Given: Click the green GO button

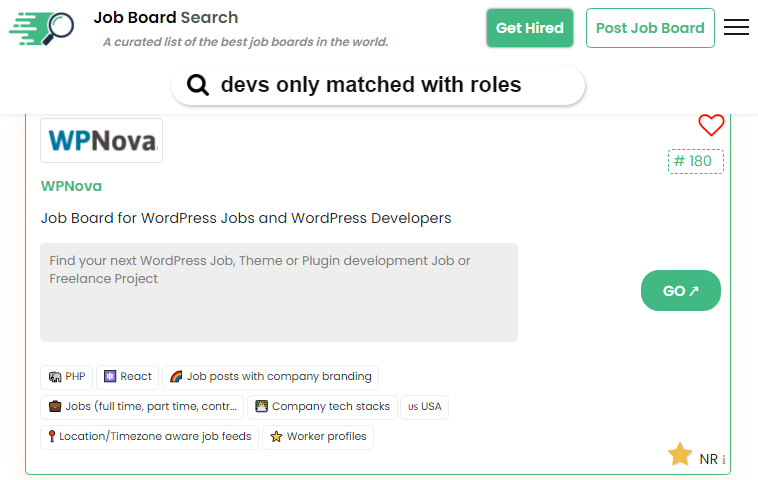Looking at the screenshot, I should (x=680, y=291).
